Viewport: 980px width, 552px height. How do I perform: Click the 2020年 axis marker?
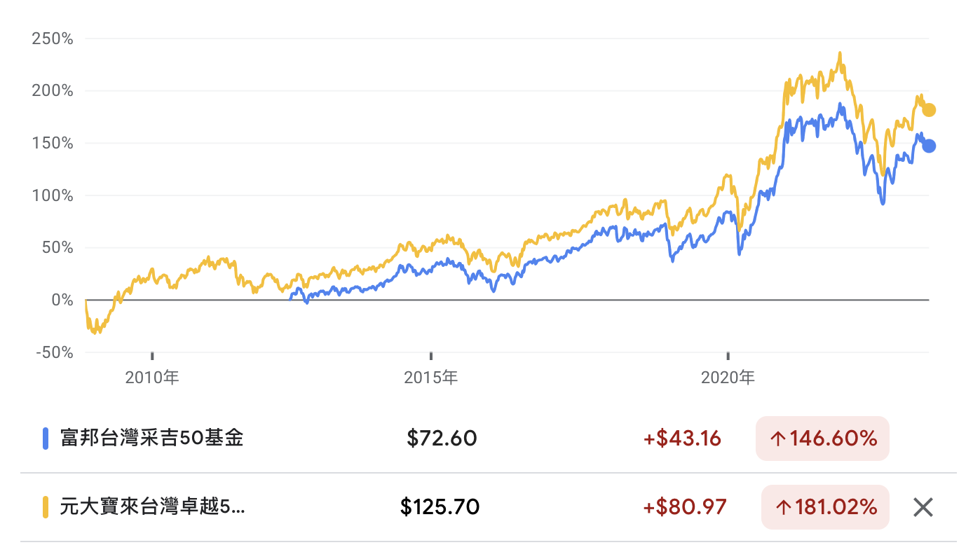tap(728, 378)
